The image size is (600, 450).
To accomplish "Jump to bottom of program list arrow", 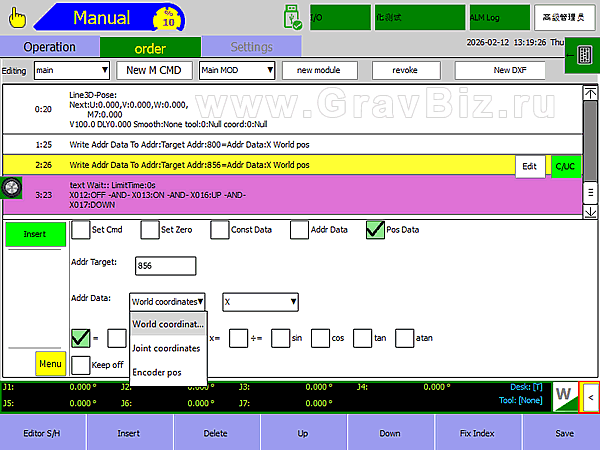I will [590, 211].
